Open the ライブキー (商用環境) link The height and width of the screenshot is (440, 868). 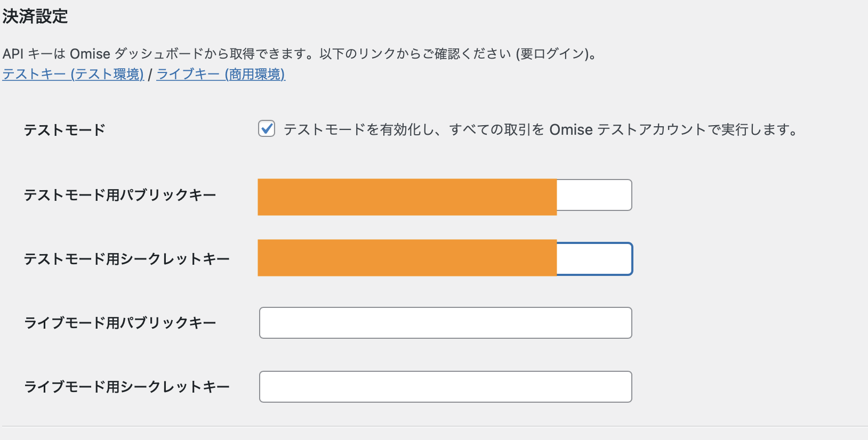coord(221,74)
